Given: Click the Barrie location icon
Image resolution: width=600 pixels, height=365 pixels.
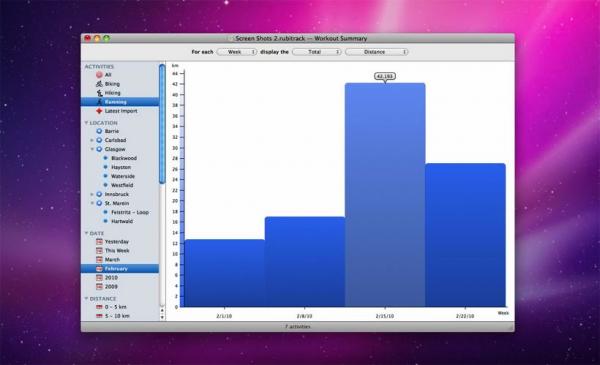Looking at the screenshot, I should click(99, 131).
